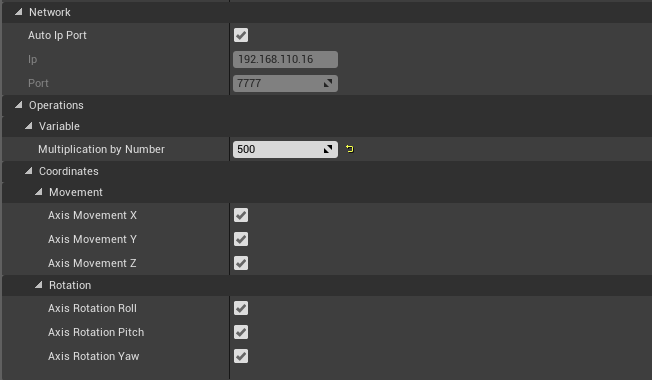Click the Axis Movement X label
This screenshot has width=652, height=380.
point(92,215)
